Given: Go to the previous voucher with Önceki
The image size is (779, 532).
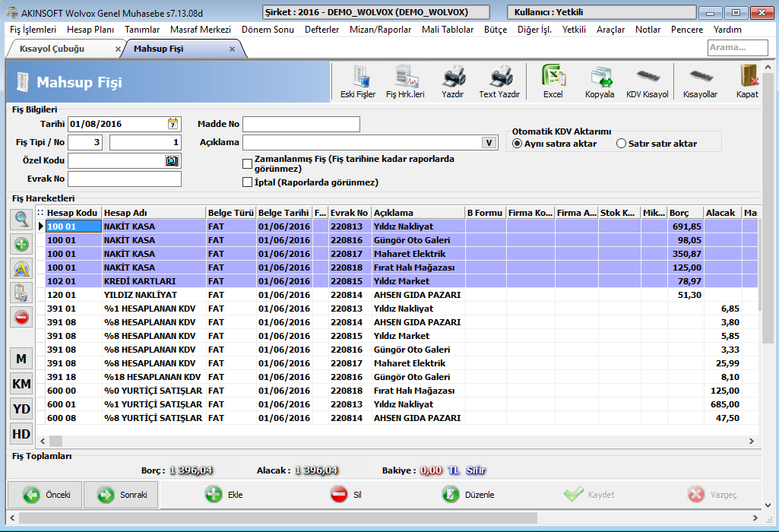Looking at the screenshot, I should pos(45,495).
